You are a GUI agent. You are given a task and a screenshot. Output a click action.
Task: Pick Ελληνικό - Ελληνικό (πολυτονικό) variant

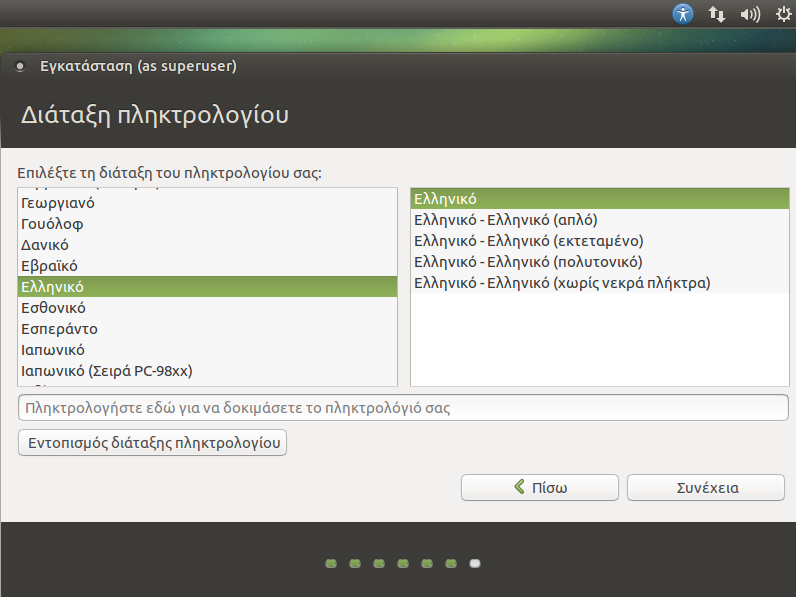(x=527, y=262)
